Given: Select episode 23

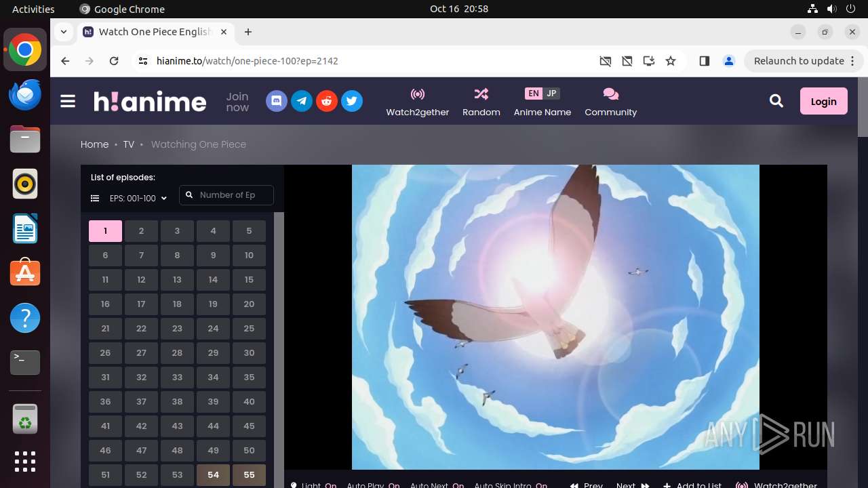Looking at the screenshot, I should [x=177, y=329].
